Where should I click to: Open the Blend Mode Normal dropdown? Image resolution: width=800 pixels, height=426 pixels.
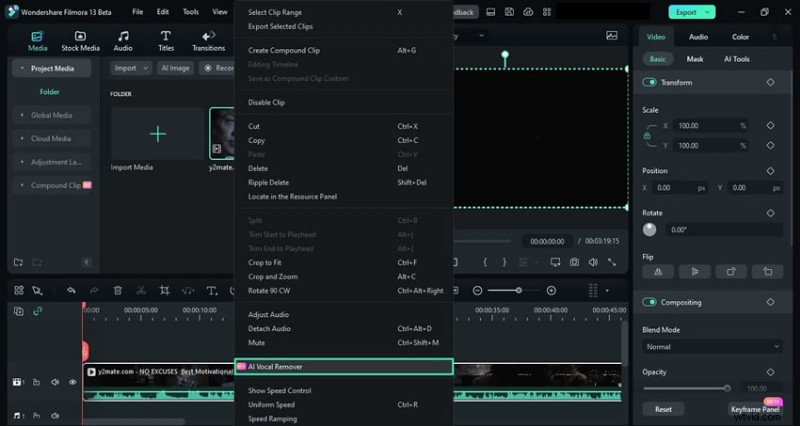coord(712,346)
